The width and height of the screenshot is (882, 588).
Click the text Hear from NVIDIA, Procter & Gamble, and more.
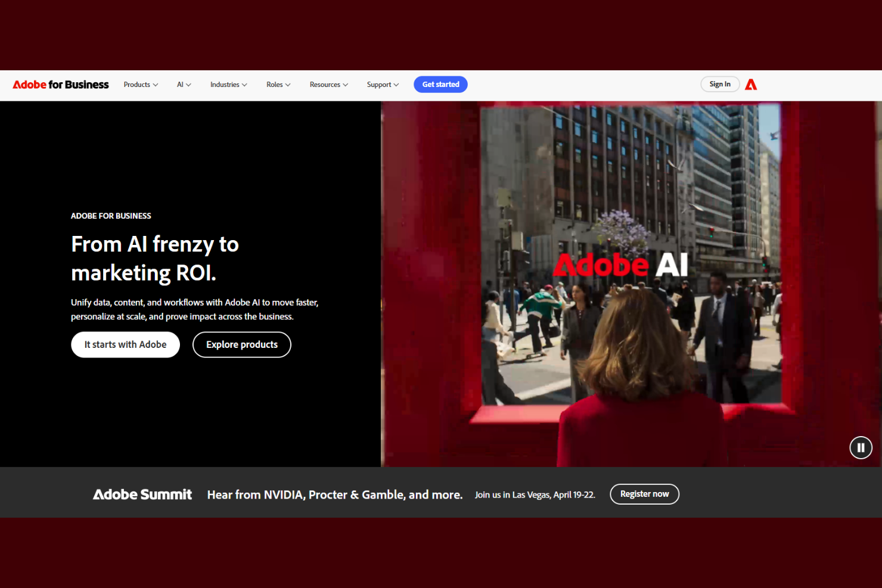tap(335, 494)
